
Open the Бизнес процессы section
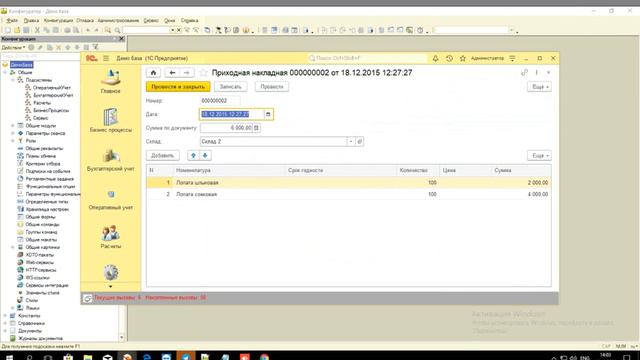111,120
